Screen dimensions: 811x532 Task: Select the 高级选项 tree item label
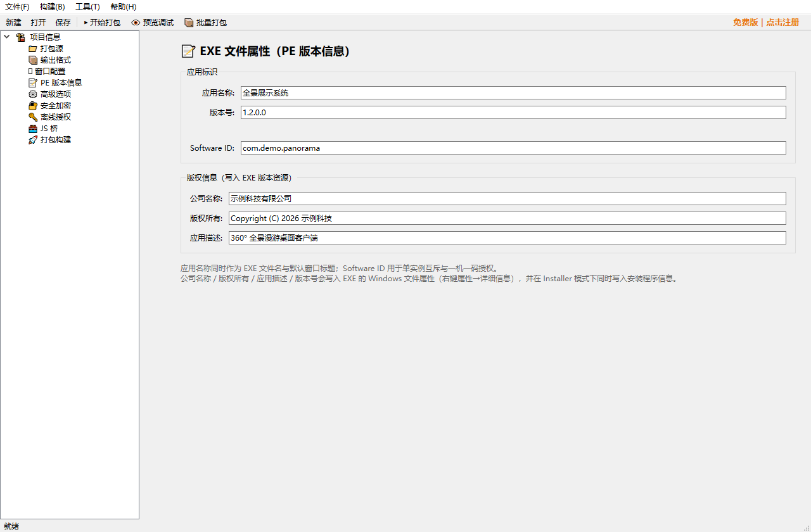[56, 94]
